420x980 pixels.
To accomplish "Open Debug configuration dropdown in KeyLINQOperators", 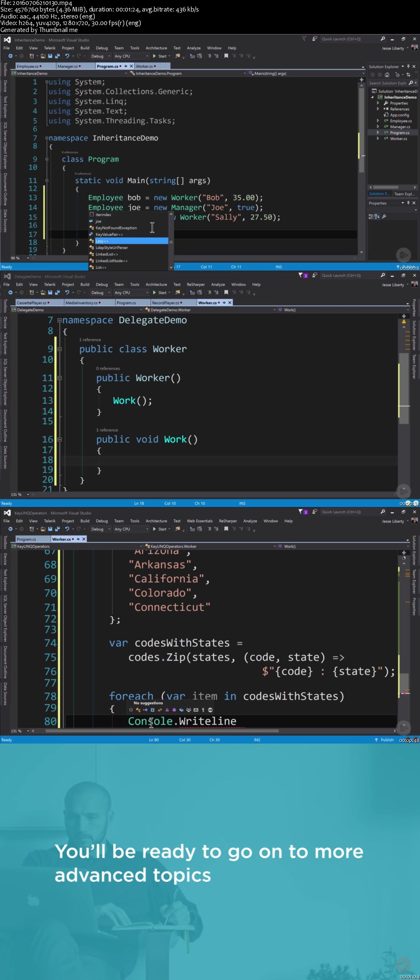I will [100, 529].
